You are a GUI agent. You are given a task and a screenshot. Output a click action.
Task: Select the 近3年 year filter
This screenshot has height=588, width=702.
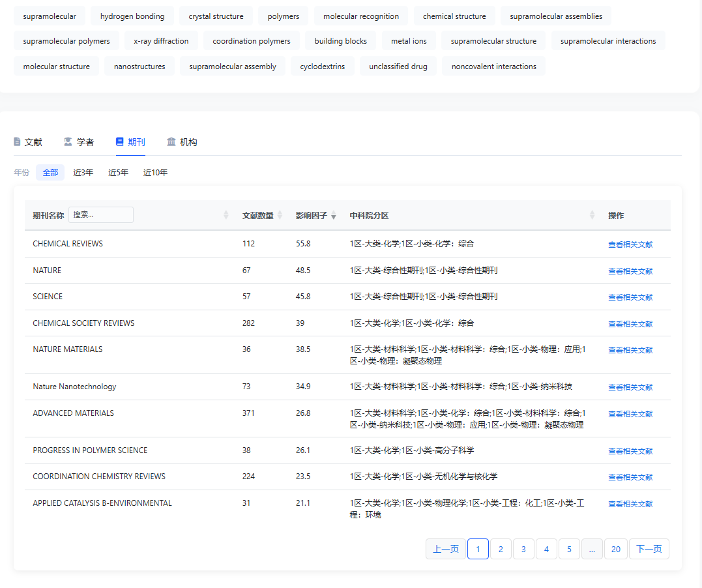(83, 173)
